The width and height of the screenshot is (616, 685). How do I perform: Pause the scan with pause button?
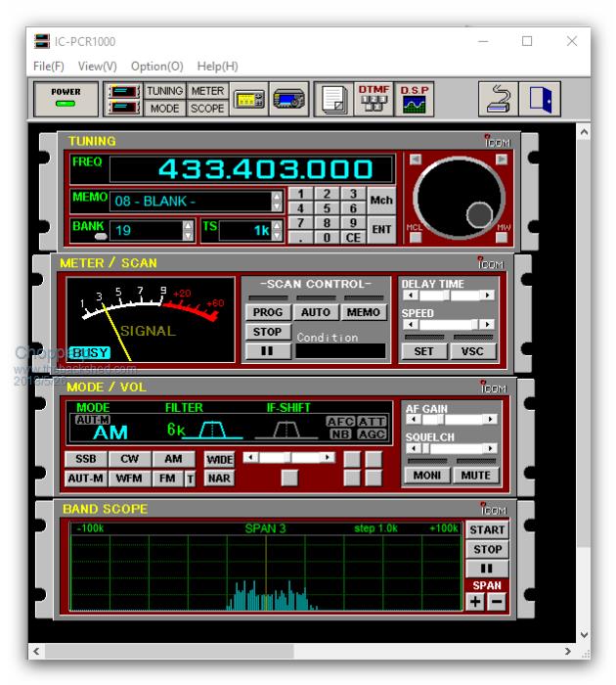tap(268, 351)
